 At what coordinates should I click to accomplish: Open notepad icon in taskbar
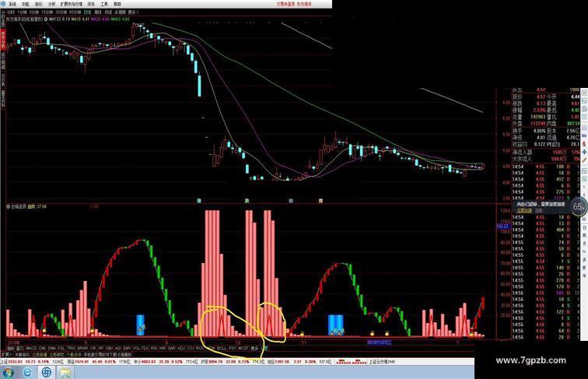tap(65, 373)
